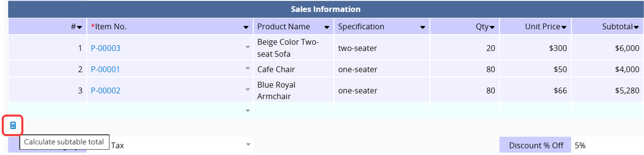Click the Discount % Off value 5%
This screenshot has height=155, width=644.
click(580, 146)
